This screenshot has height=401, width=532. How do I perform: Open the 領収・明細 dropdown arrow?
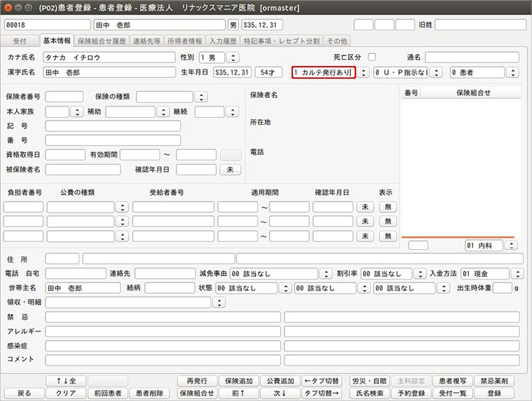[x=219, y=302]
